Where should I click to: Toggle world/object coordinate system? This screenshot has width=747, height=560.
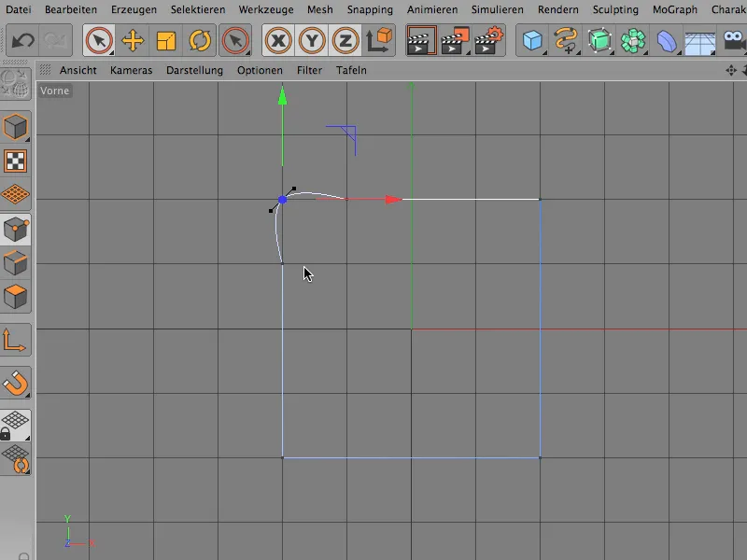(x=379, y=40)
